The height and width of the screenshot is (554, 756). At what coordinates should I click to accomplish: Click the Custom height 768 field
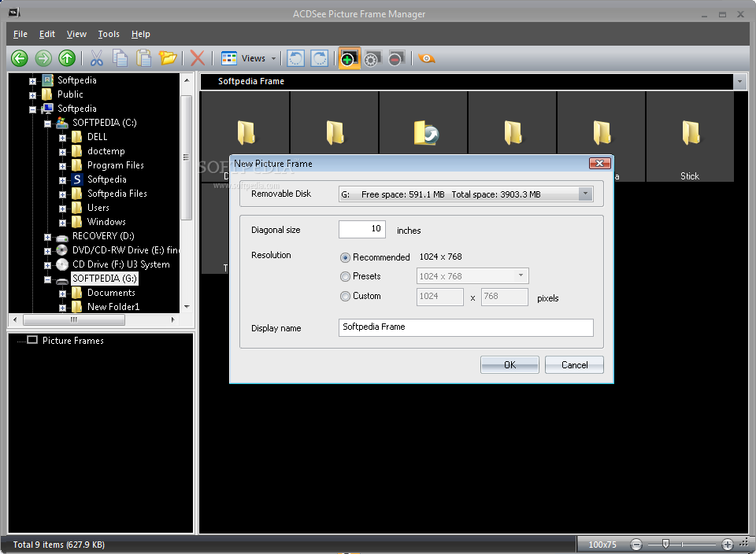(x=504, y=297)
